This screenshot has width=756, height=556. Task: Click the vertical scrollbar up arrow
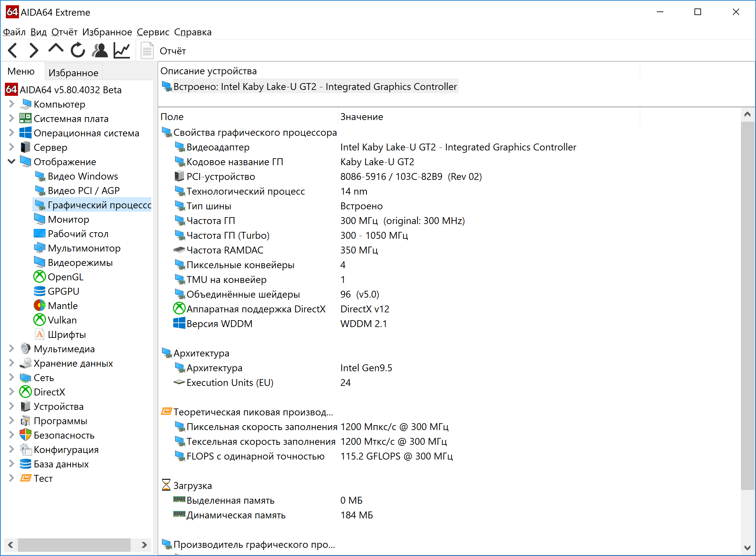747,115
